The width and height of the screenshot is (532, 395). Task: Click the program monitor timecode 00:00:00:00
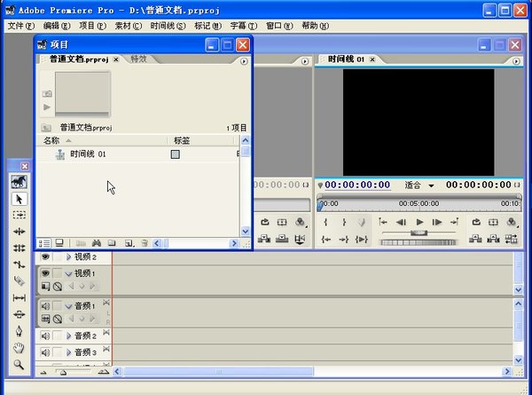[x=357, y=185]
